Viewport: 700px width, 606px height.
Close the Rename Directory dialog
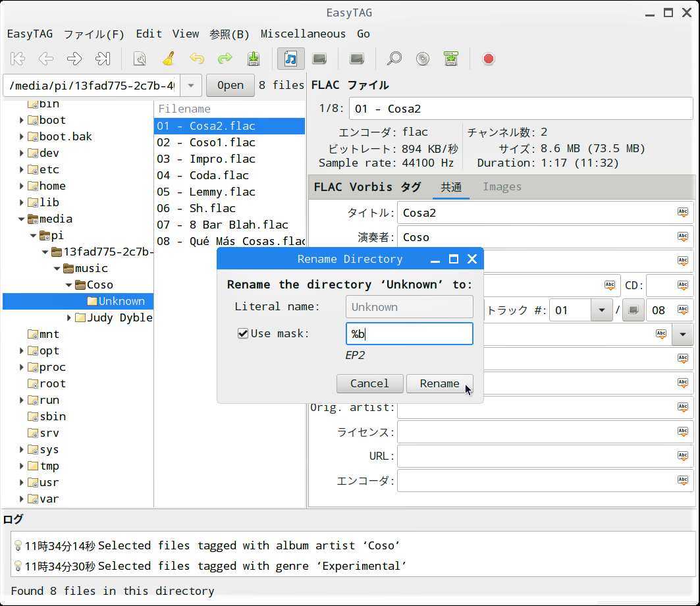tap(472, 259)
